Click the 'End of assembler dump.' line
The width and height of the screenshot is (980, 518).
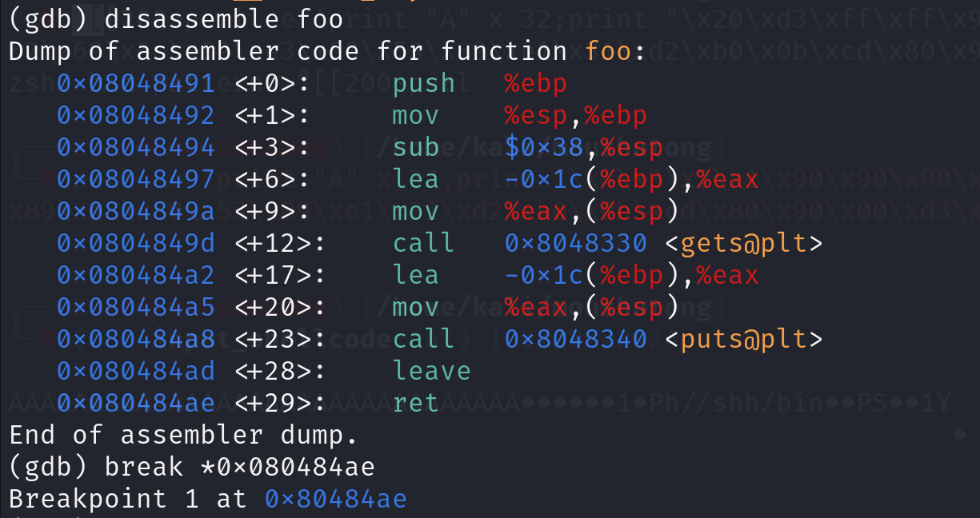click(x=184, y=435)
